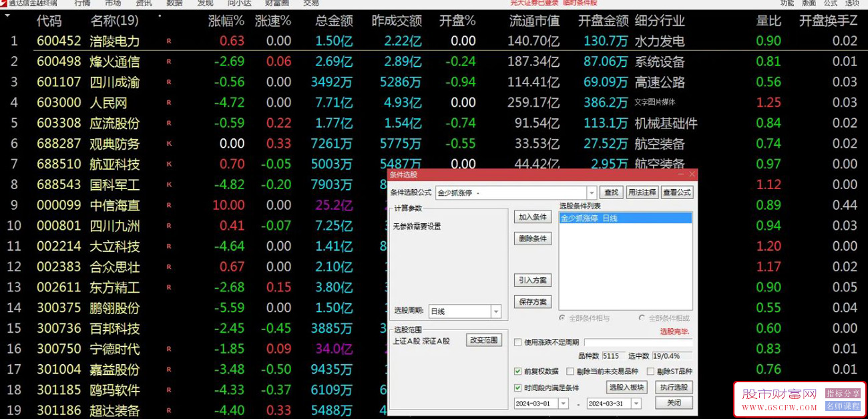Click the 查找 button
Screen dimensions: 868x419
click(611, 192)
